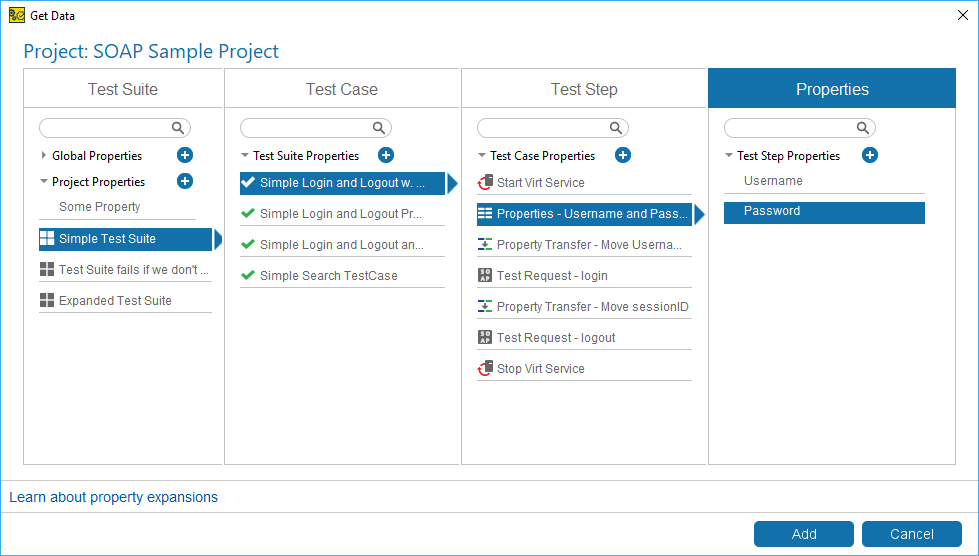Click the Start Virt Service step icon
Image resolution: width=979 pixels, height=556 pixels.
tap(485, 183)
